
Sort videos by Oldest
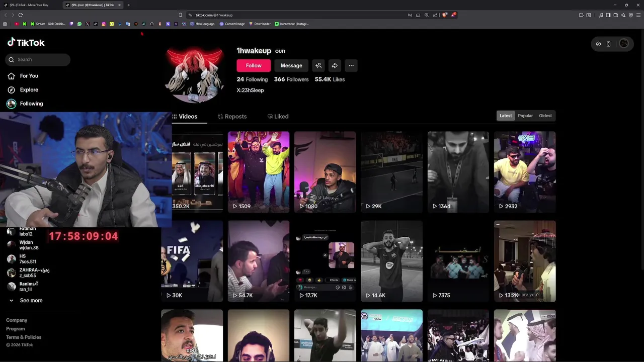[545, 116]
